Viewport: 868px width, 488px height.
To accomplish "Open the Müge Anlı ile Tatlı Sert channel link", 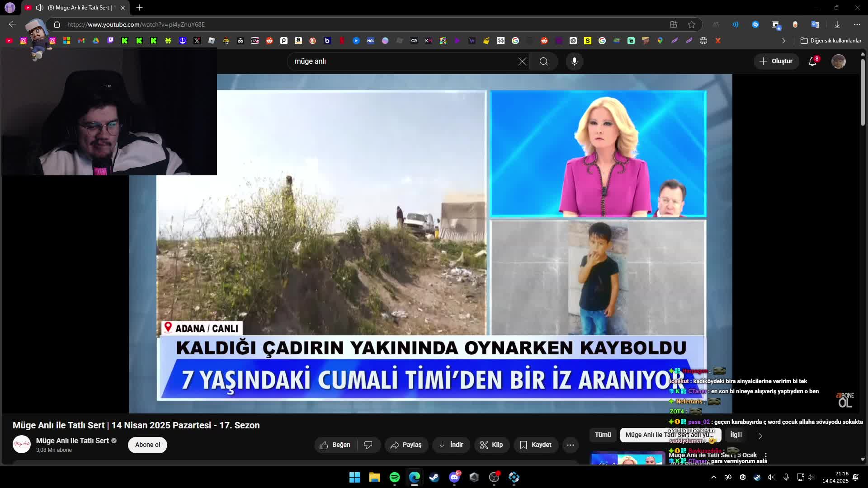I will click(72, 441).
